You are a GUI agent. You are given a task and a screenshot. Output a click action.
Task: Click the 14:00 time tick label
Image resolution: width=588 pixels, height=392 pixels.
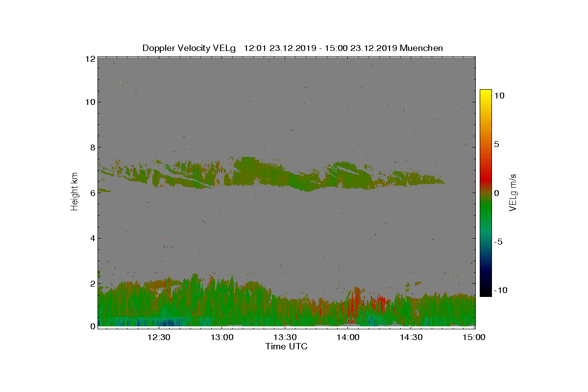[348, 337]
